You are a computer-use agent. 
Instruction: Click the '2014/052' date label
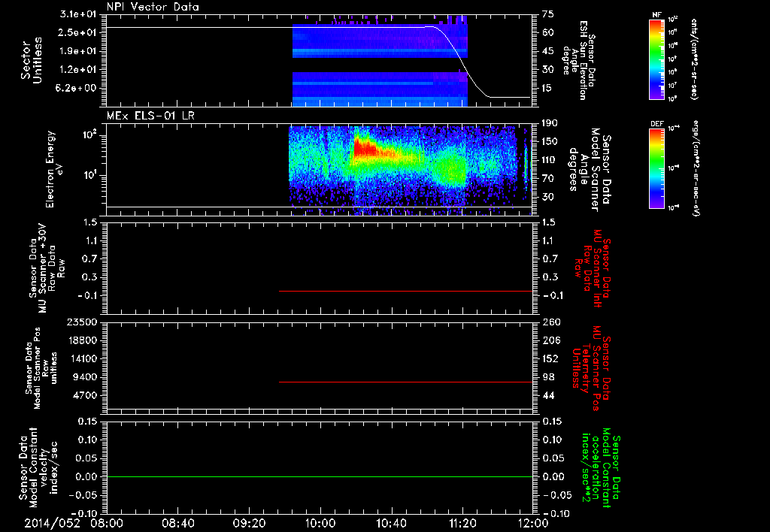pyautogui.click(x=53, y=523)
